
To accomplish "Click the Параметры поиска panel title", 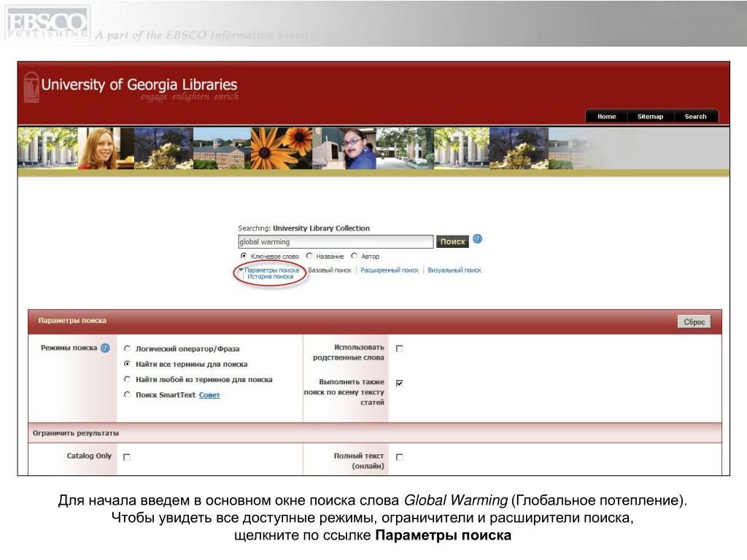I will [72, 321].
